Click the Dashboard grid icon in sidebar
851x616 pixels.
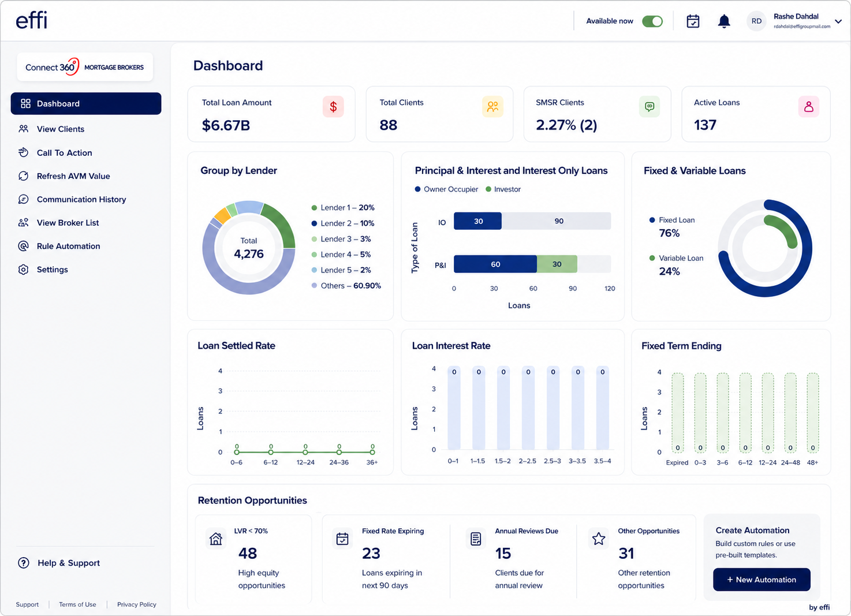pos(25,103)
